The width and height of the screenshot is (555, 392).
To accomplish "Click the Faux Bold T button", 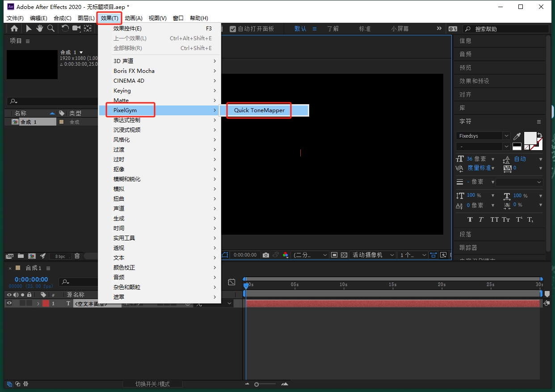I will [470, 219].
